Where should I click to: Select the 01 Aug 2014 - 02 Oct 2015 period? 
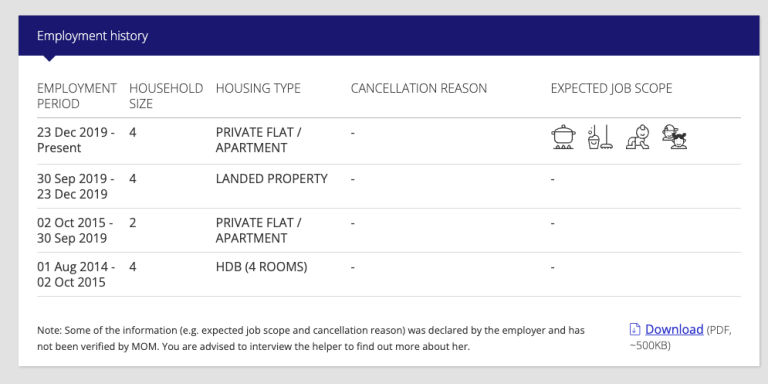click(x=76, y=275)
